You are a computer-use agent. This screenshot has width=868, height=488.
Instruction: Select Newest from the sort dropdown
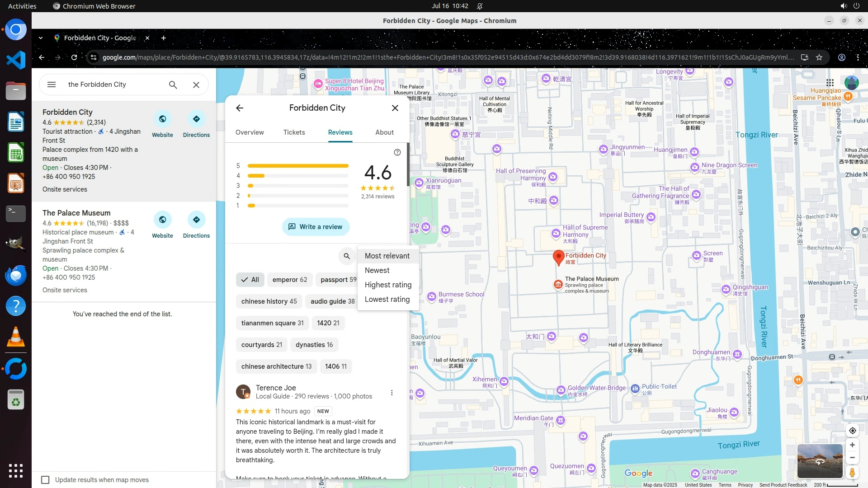click(x=377, y=270)
